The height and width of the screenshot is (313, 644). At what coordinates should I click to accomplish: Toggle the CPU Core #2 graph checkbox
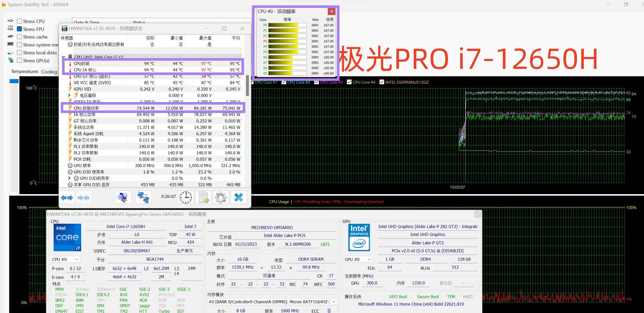(284, 82)
